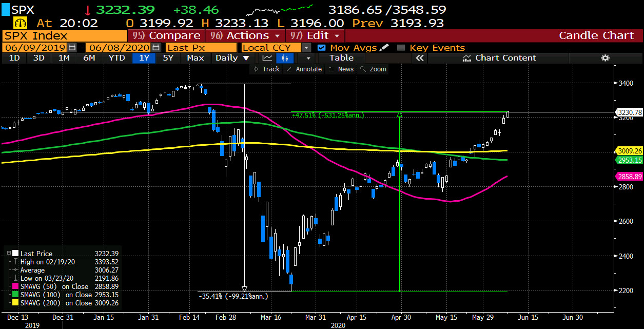The height and width of the screenshot is (329, 644).
Task: Click the yellow clock icon beside At 20:02
Action: [21, 23]
